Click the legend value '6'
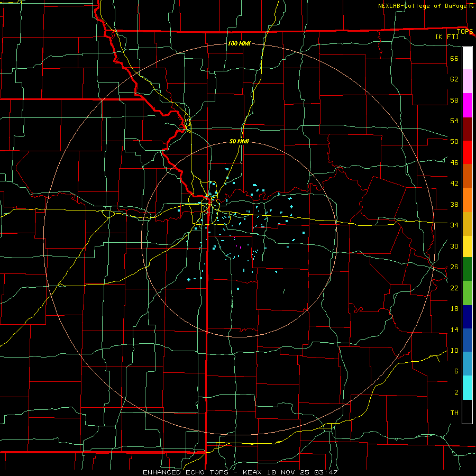 [x=456, y=371]
